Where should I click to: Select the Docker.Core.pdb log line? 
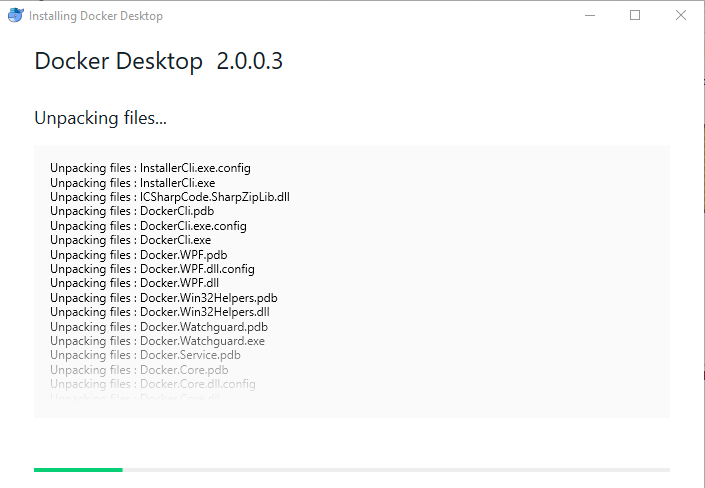click(x=139, y=370)
